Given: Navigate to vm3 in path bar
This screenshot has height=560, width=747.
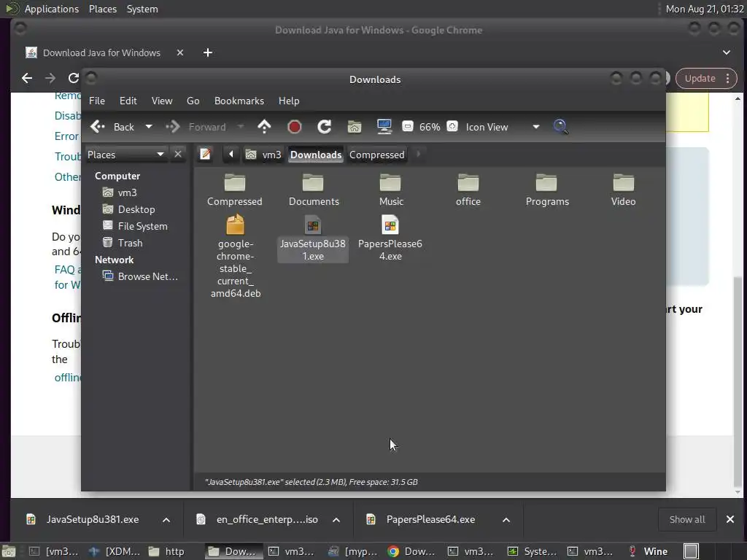Looking at the screenshot, I should click(263, 155).
